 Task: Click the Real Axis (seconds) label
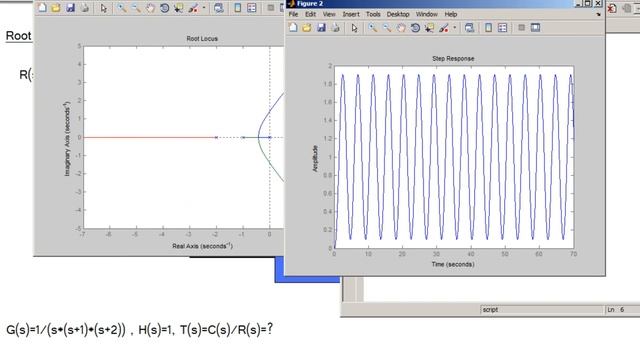pos(202,246)
